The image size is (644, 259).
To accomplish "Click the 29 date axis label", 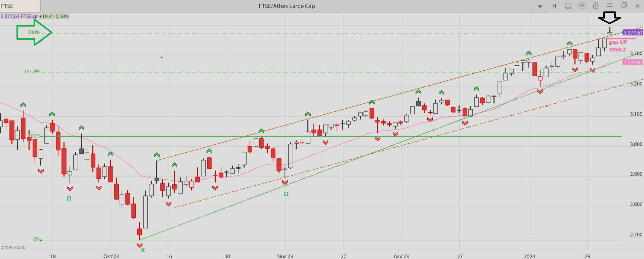I will (588, 256).
